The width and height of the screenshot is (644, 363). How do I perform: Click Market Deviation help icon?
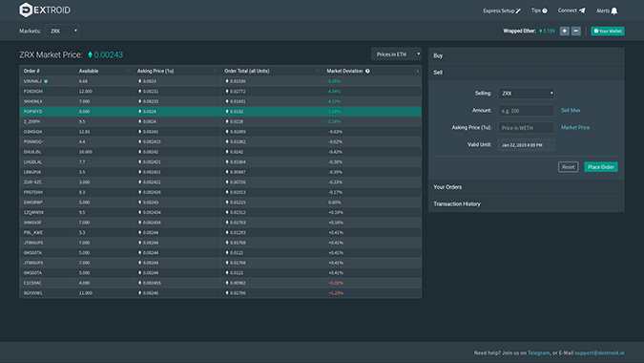pos(367,71)
